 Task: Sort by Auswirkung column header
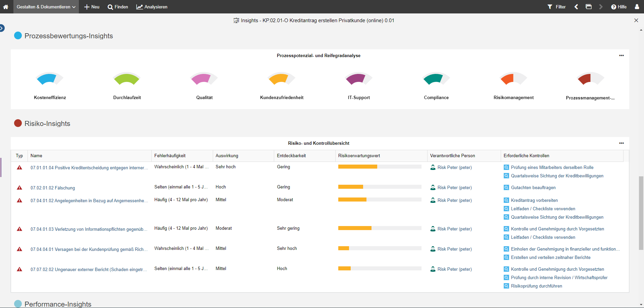pyautogui.click(x=243, y=156)
